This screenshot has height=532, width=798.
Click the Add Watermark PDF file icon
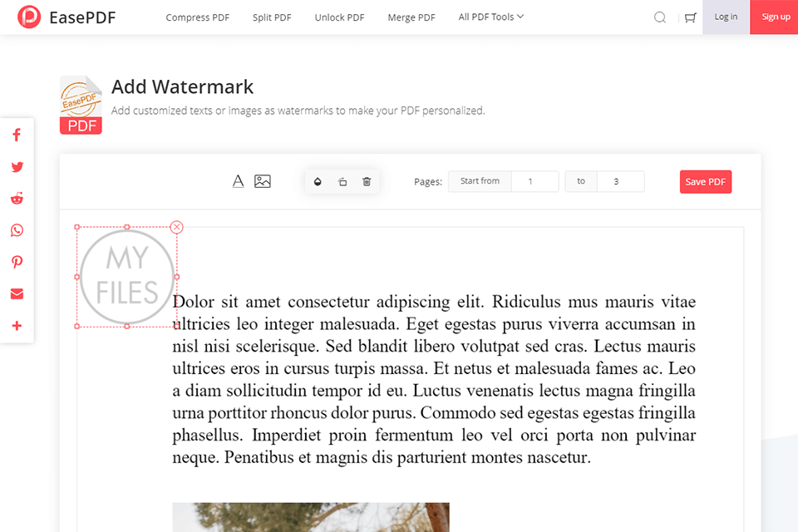pyautogui.click(x=81, y=105)
